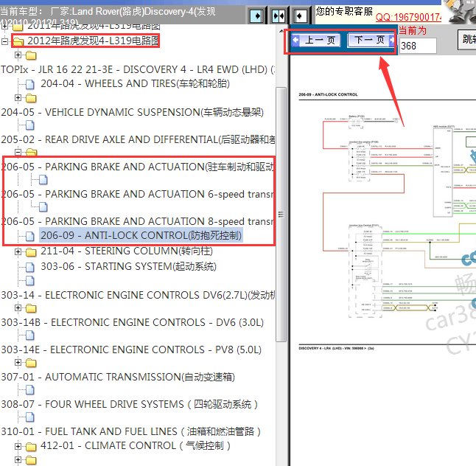Select 308-07 FOUR WHEEL DRIVE SYSTEMS

coord(130,404)
